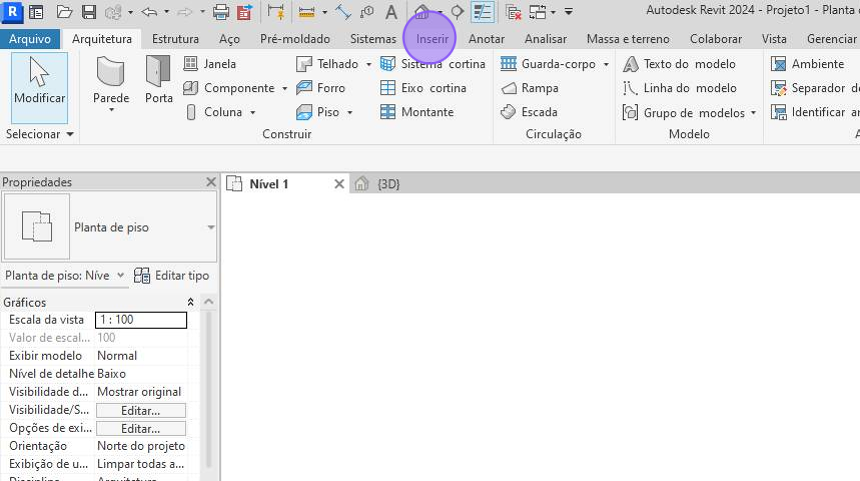The width and height of the screenshot is (860, 481).
Task: Select the Guarda-corpo railing tool
Action: [548, 64]
